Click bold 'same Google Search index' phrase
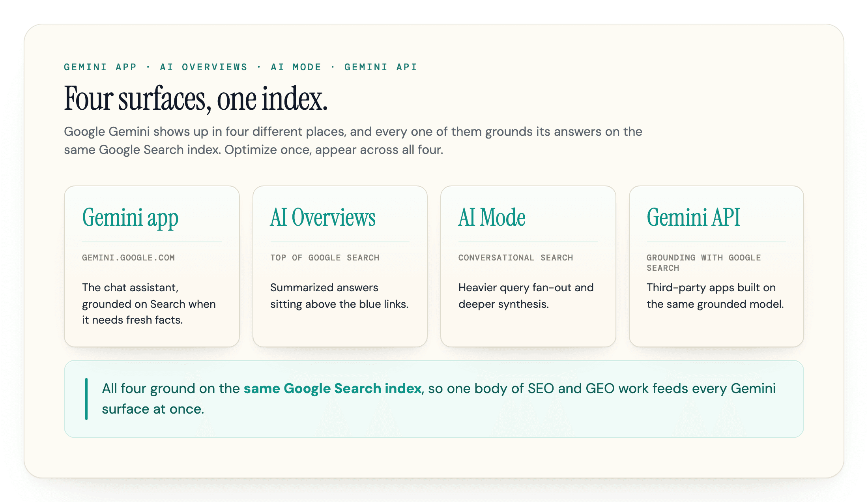 point(333,388)
